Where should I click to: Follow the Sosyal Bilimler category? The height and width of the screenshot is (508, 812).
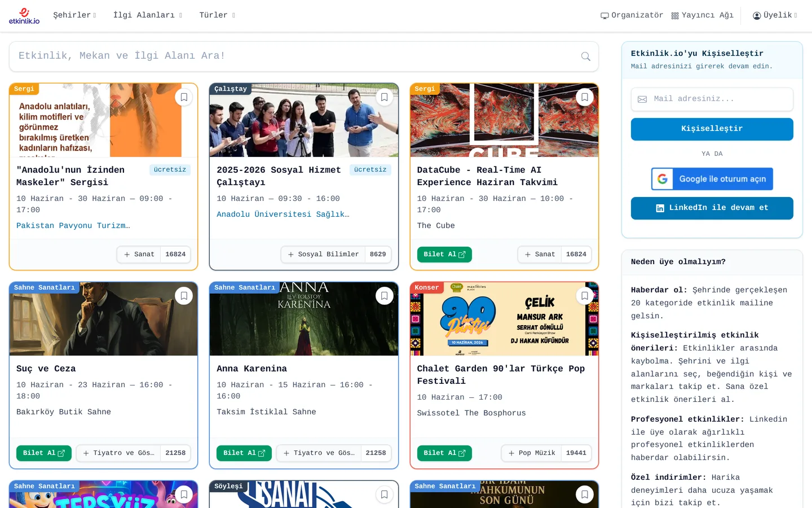[323, 255]
